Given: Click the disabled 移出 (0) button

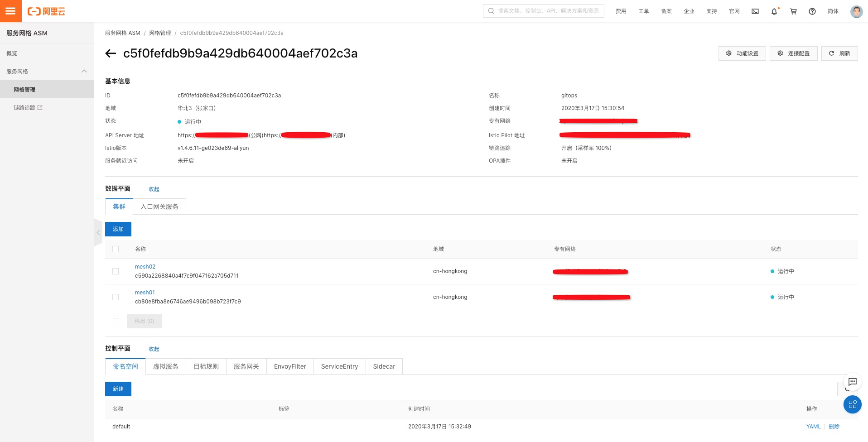Looking at the screenshot, I should [x=145, y=321].
